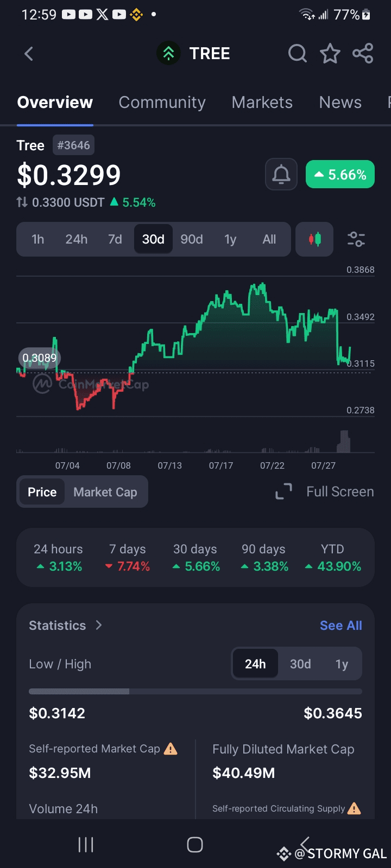Set a price alert with bell icon
Image resolution: width=391 pixels, height=868 pixels.
click(281, 174)
